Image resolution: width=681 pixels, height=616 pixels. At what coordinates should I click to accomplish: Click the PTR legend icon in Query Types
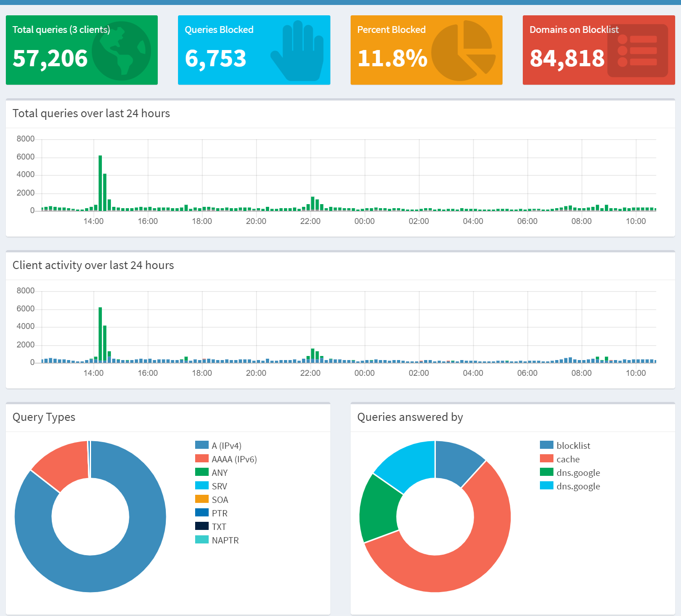tap(201, 513)
